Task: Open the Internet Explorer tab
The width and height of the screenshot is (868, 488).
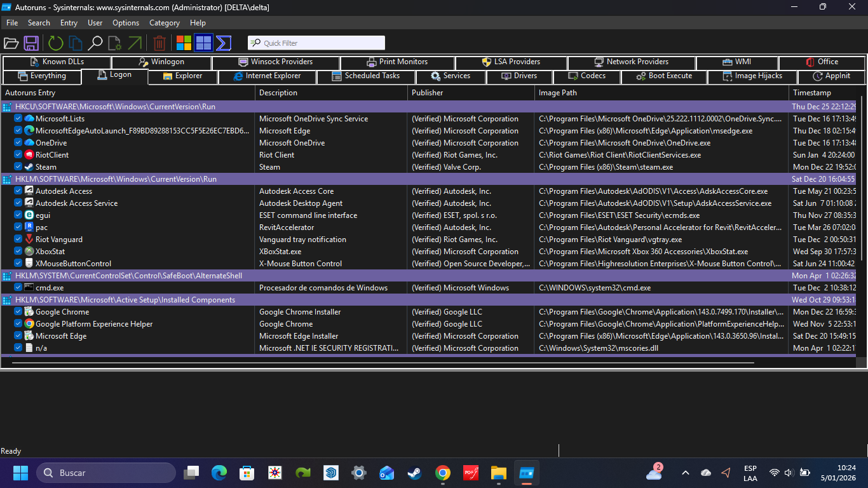Action: [x=267, y=76]
